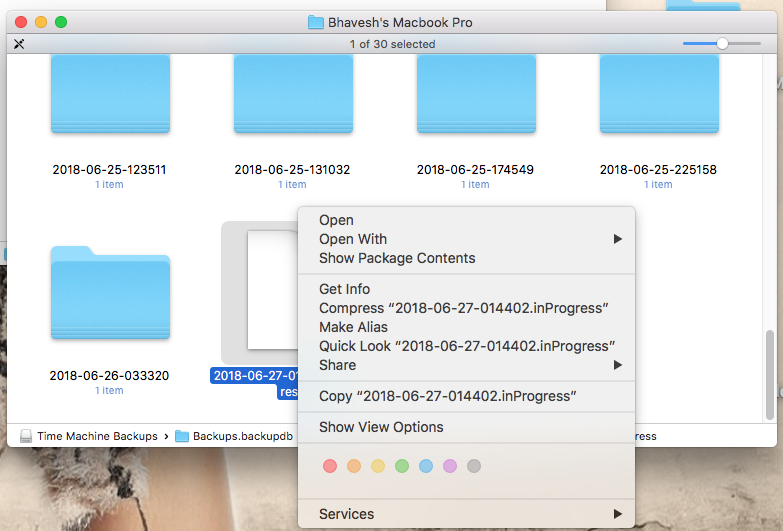Image resolution: width=783 pixels, height=531 pixels.
Task: Click the selected inProgress document icon
Action: [x=272, y=290]
